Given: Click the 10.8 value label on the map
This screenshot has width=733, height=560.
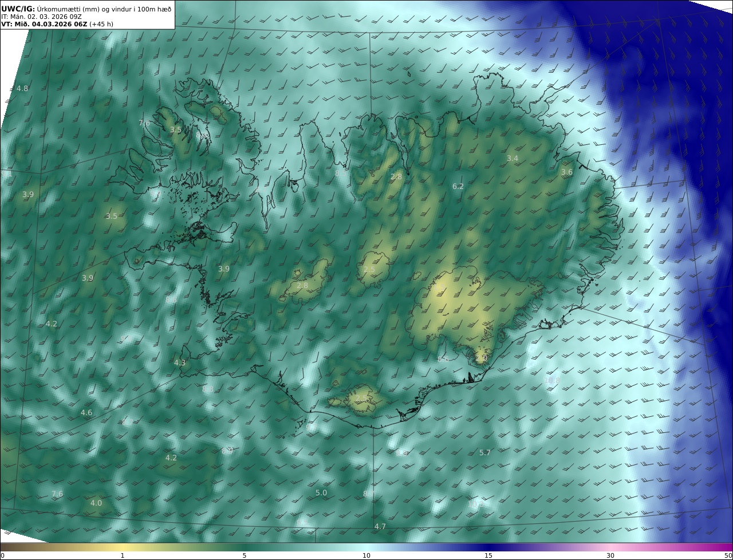Looking at the screenshot, I should [x=552, y=380].
